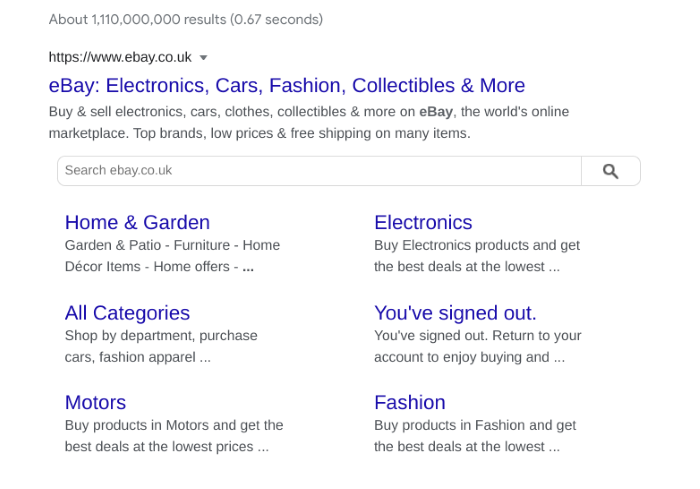The width and height of the screenshot is (700, 489).
Task: Click the bold eBay word in description
Action: (436, 111)
